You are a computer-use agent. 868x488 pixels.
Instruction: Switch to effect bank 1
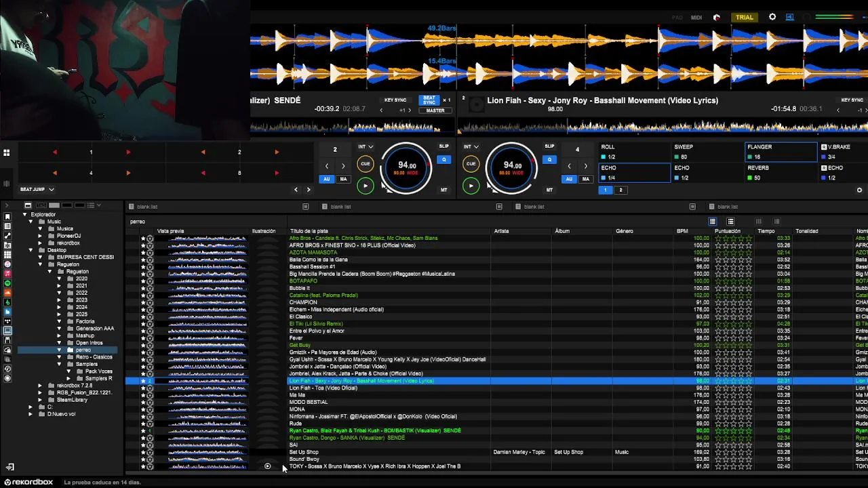[606, 190]
